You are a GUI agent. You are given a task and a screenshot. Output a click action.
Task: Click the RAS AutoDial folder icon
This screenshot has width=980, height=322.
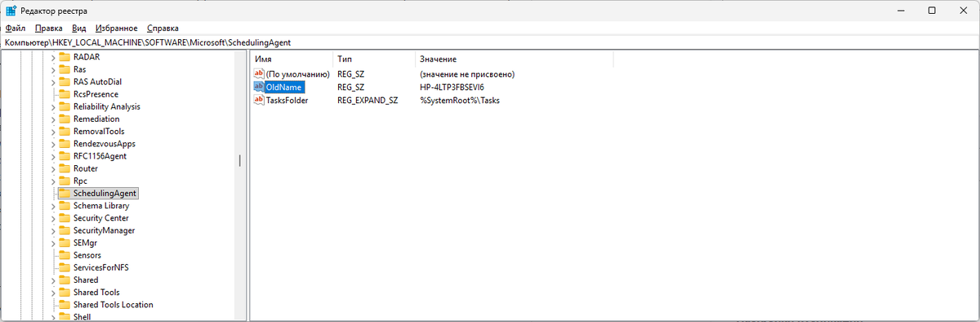coord(65,82)
